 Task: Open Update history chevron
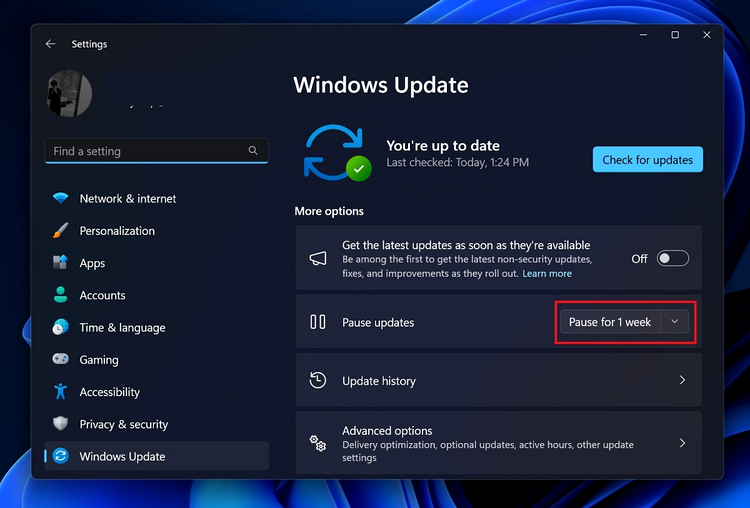[x=683, y=380]
